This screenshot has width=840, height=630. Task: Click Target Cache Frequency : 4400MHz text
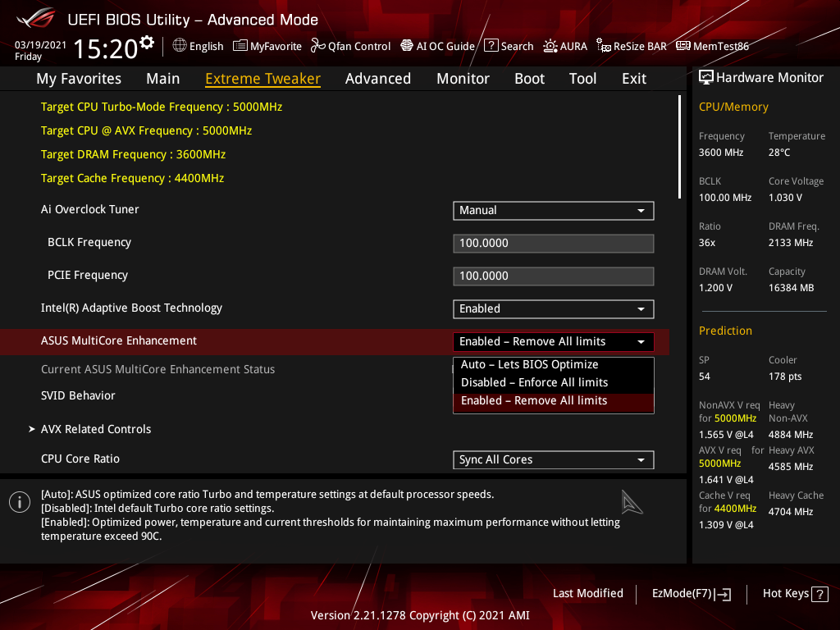[x=132, y=178]
